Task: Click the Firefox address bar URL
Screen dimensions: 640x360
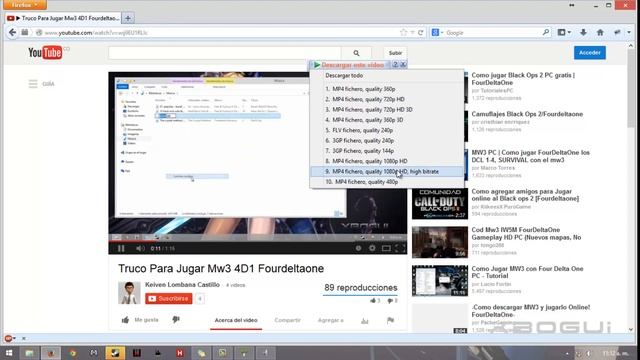Action: 220,32
